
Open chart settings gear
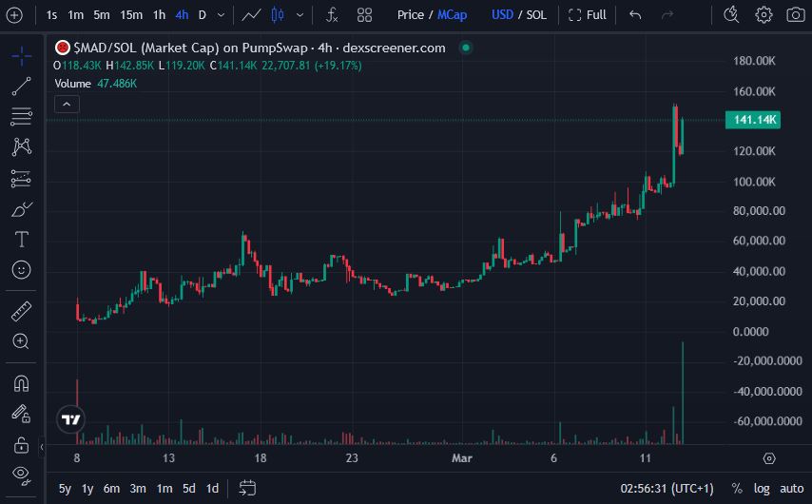coord(764,15)
